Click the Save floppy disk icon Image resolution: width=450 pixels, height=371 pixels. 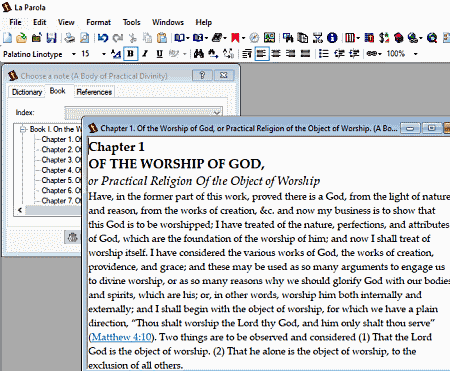tap(51, 38)
